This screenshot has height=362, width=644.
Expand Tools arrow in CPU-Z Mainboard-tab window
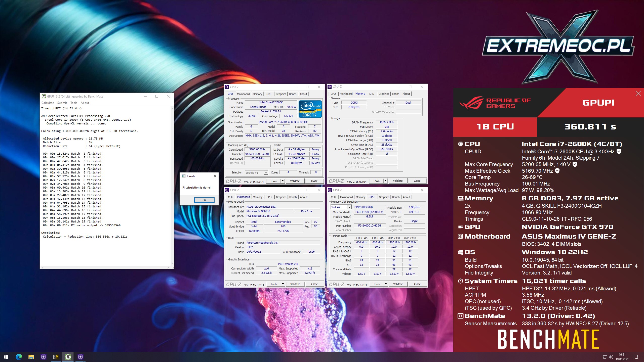283,284
